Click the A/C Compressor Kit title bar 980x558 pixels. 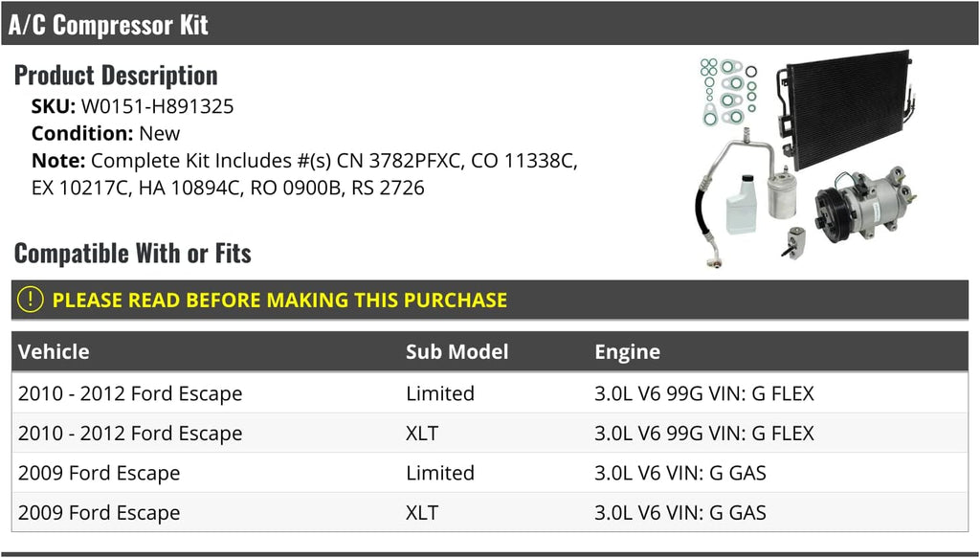click(107, 25)
